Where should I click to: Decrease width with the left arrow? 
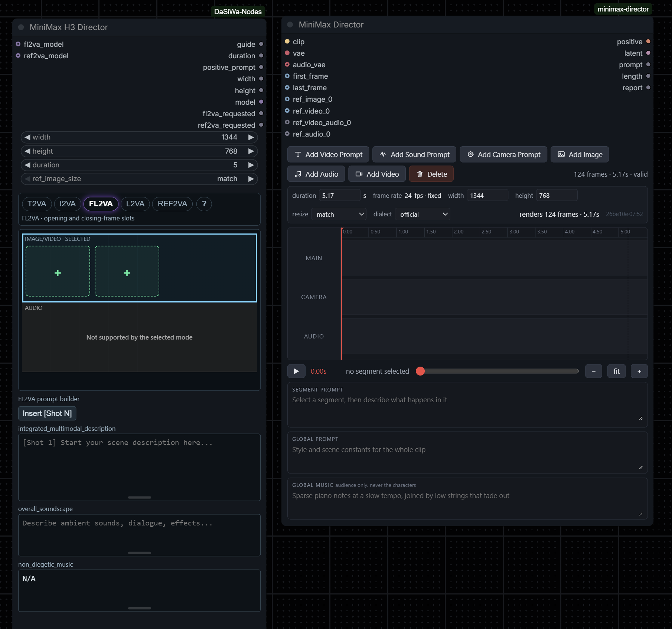[27, 137]
